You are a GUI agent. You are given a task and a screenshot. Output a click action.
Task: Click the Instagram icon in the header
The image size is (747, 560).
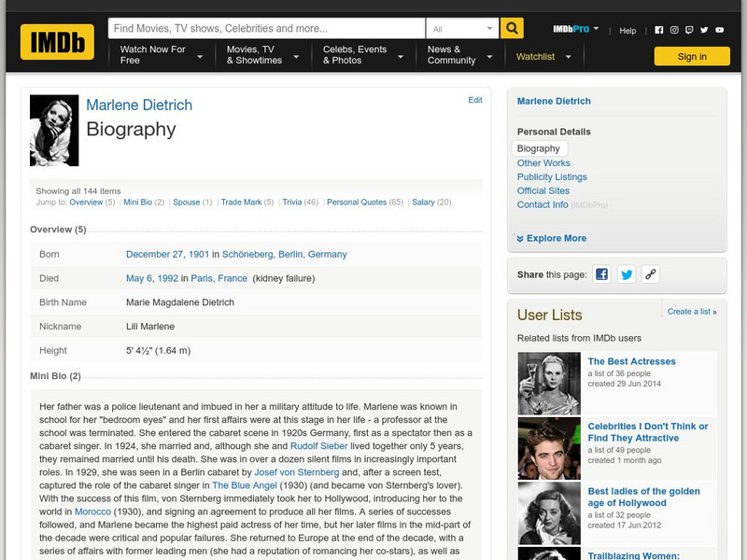[x=674, y=30]
